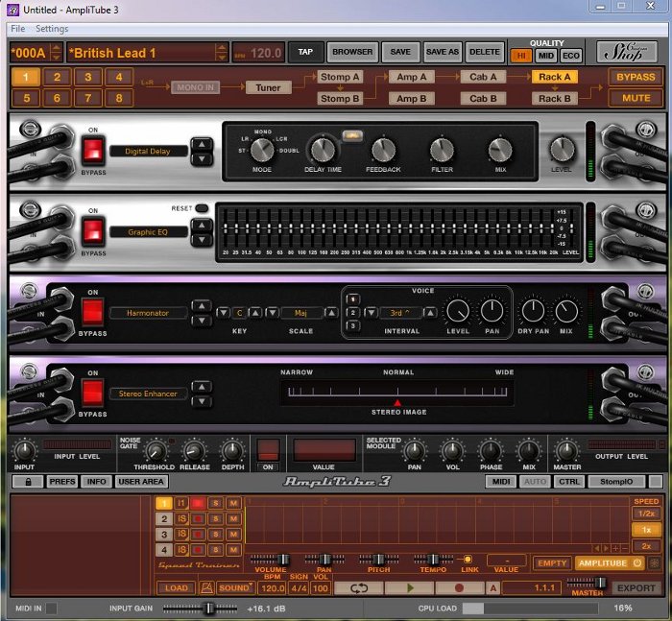
Task: Click the INPUT GAIN slider
Action: pyautogui.click(x=200, y=608)
